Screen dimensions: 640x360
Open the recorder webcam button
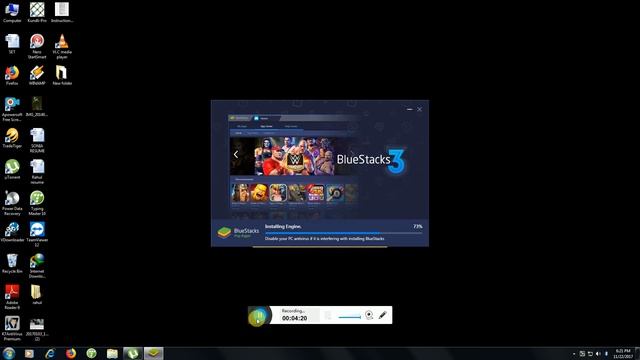click(369, 315)
